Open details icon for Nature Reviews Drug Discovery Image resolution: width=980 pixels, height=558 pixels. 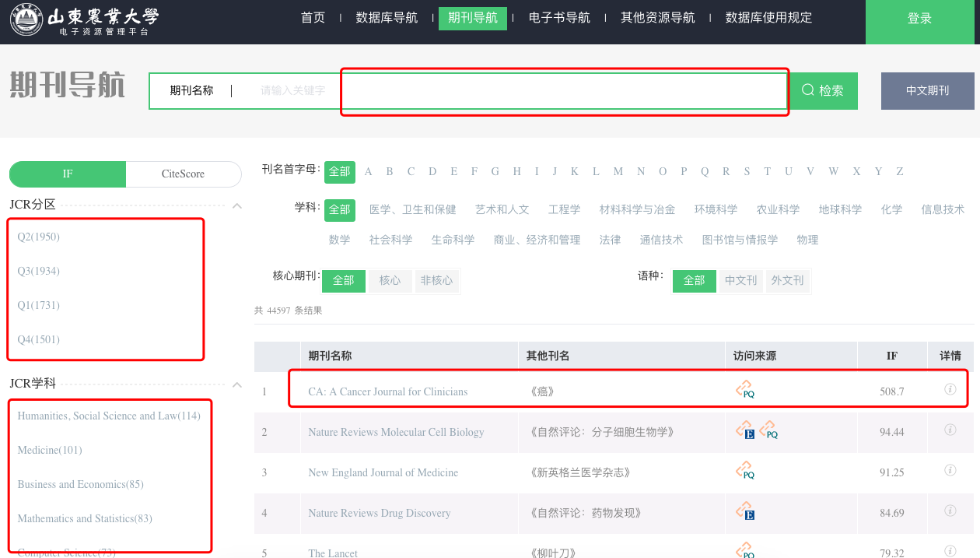(x=950, y=511)
